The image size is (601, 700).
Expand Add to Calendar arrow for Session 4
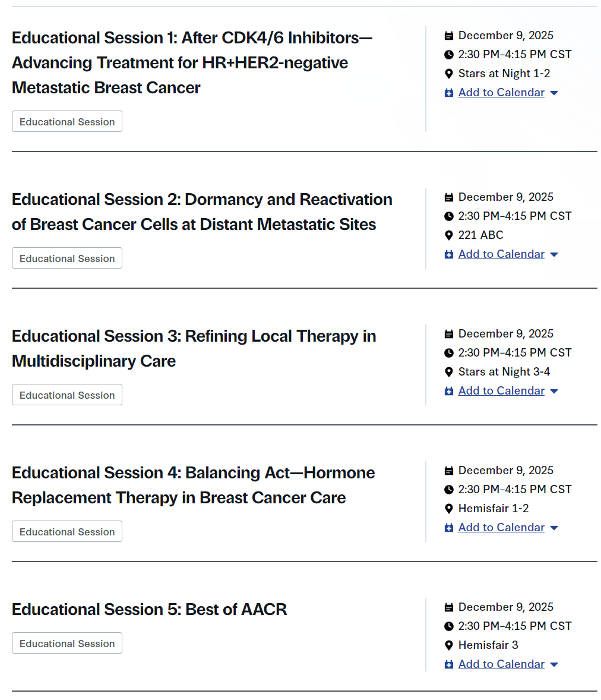(554, 528)
